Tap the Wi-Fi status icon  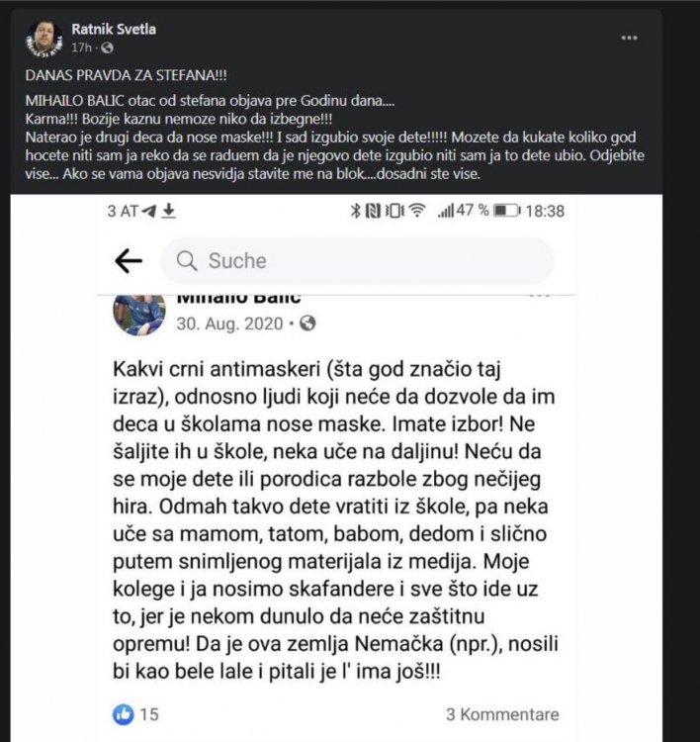point(417,211)
